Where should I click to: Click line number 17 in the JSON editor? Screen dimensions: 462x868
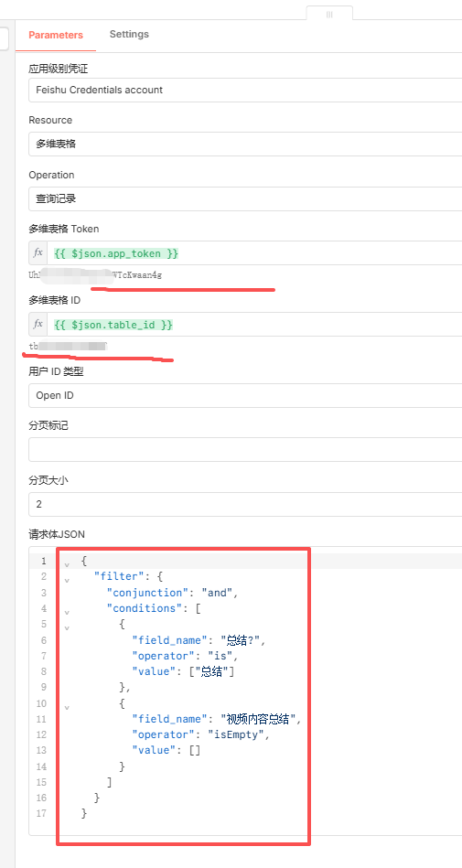pyautogui.click(x=42, y=814)
